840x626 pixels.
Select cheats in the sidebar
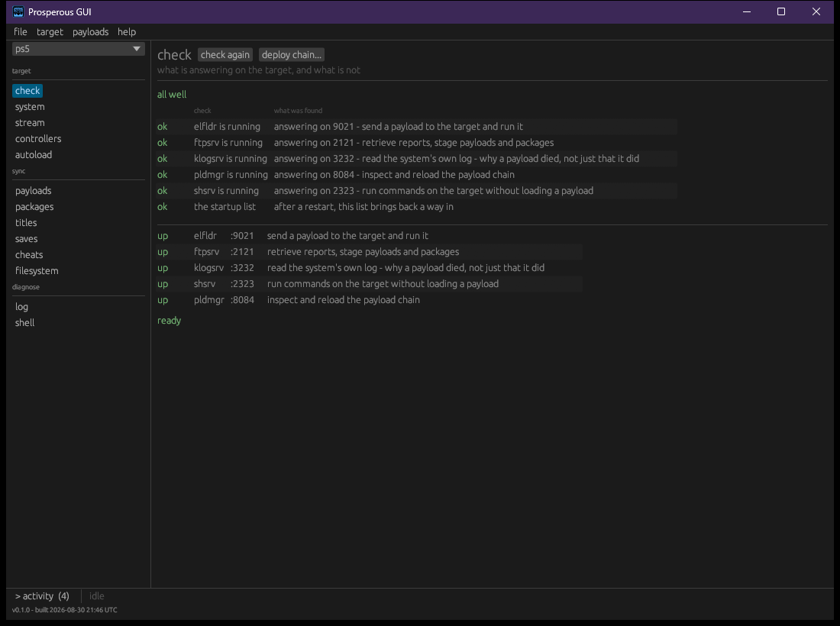tap(29, 255)
